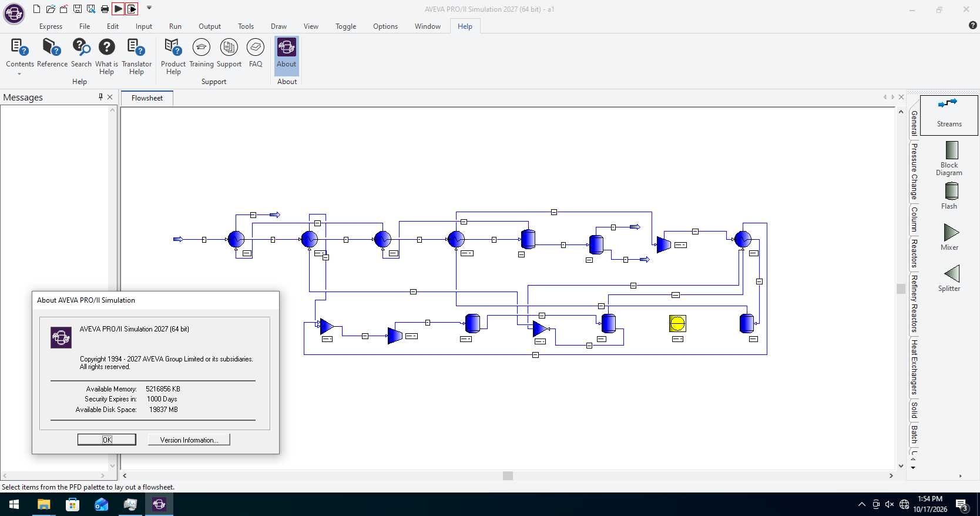Image resolution: width=980 pixels, height=516 pixels.
Task: Open Customize Quick Access Toolbar dropdown
Action: pos(149,8)
